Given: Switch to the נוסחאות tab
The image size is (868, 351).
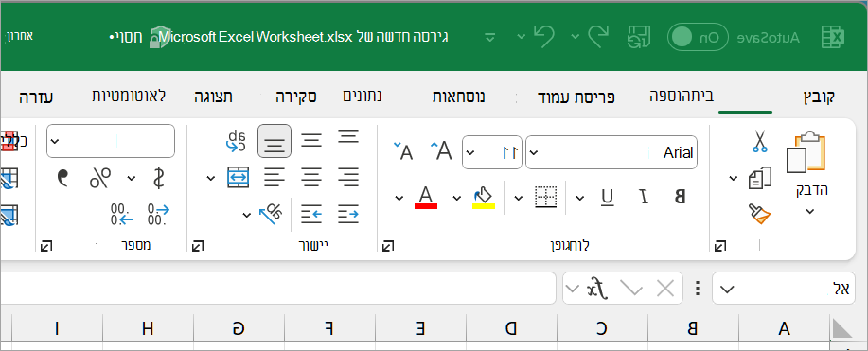Looking at the screenshot, I should click(459, 97).
